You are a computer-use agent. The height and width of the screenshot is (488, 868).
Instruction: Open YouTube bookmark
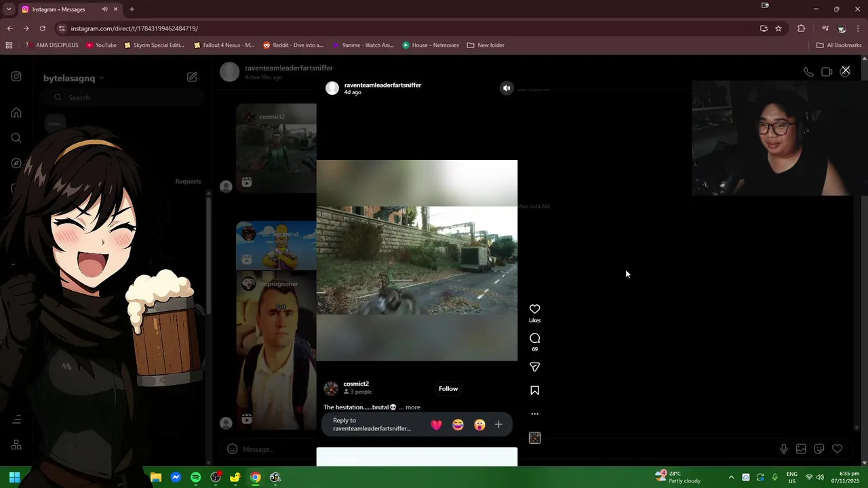click(x=101, y=45)
